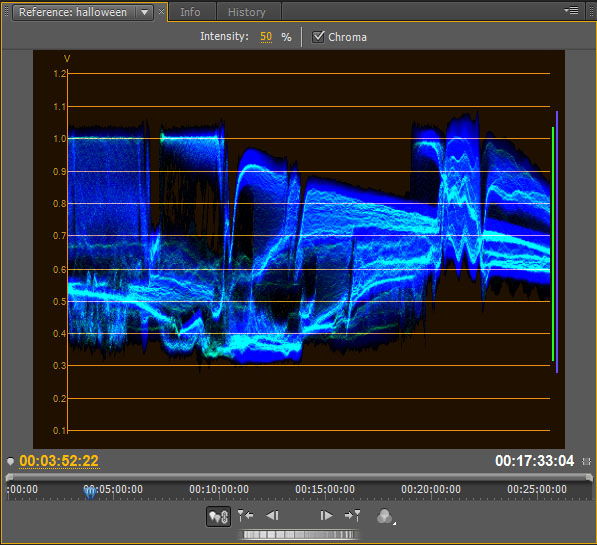Close the Reference: halloween tab

coord(161,11)
